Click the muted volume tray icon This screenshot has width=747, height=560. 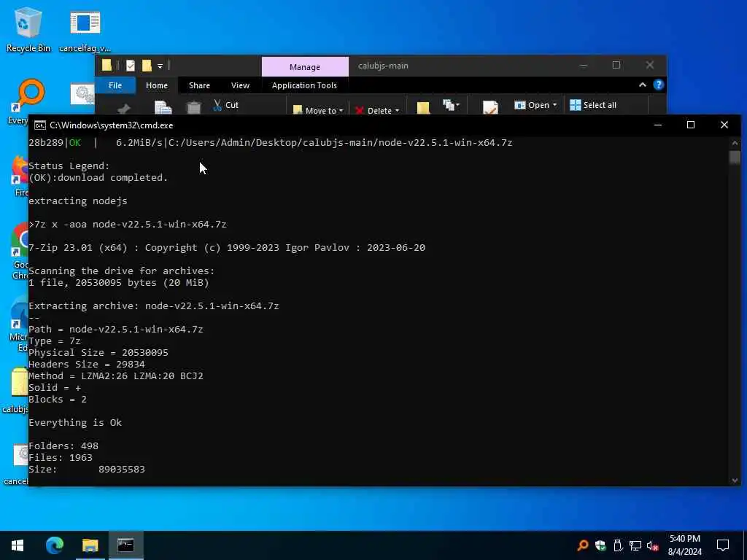click(653, 545)
